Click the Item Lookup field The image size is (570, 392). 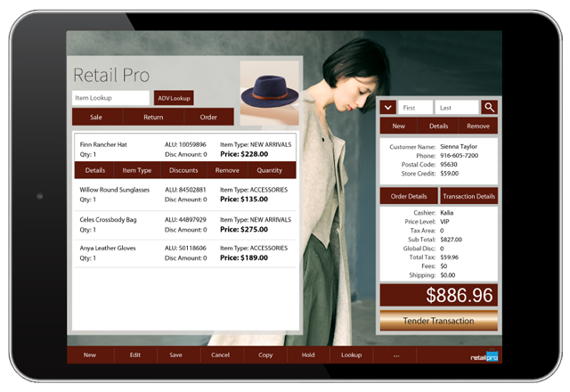click(x=110, y=98)
